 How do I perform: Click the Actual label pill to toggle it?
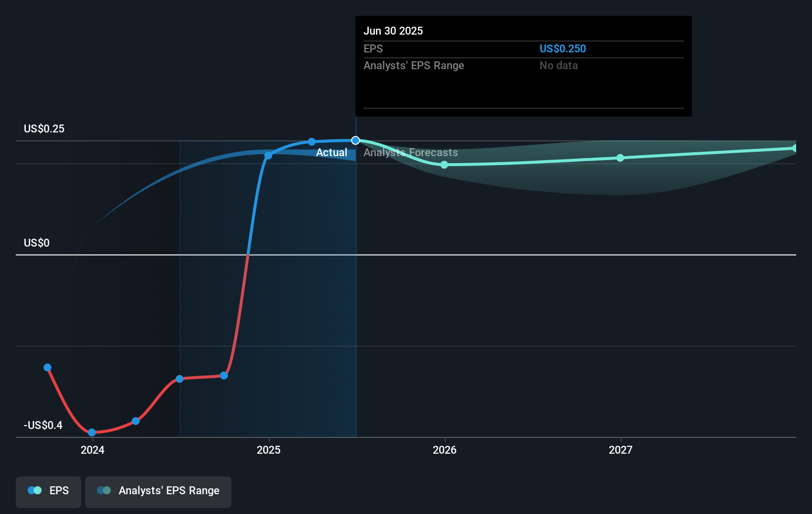point(331,153)
